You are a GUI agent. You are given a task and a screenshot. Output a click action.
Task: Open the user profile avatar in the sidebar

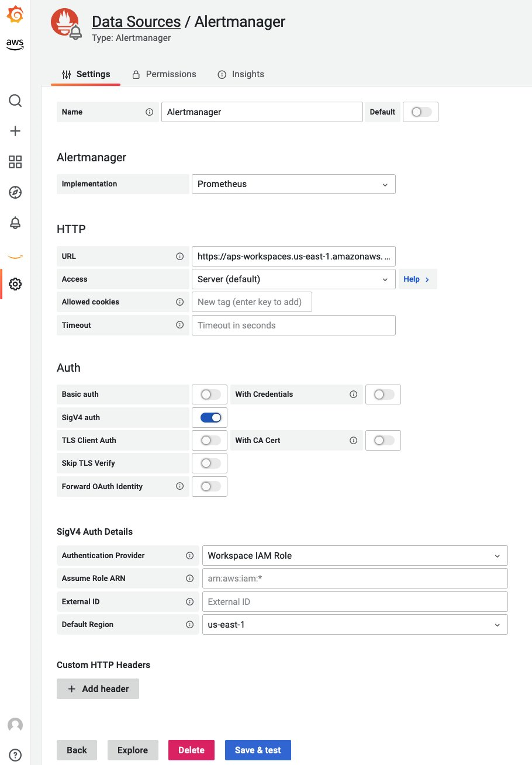click(15, 725)
